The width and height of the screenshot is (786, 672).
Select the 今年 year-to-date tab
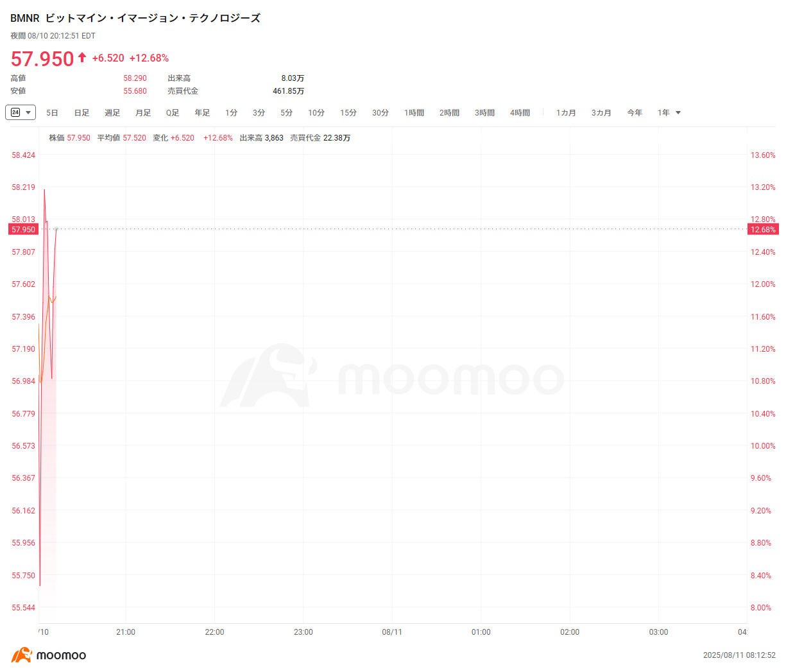[x=635, y=112]
